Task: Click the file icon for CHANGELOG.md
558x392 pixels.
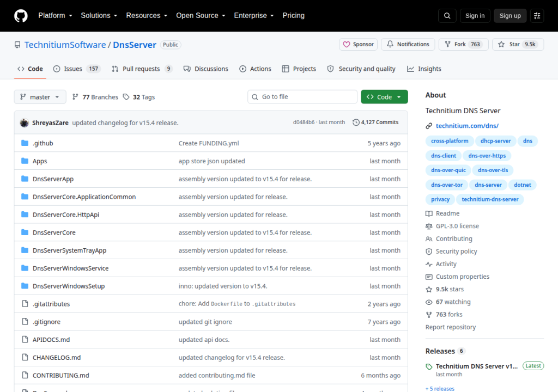Action: tap(25, 357)
